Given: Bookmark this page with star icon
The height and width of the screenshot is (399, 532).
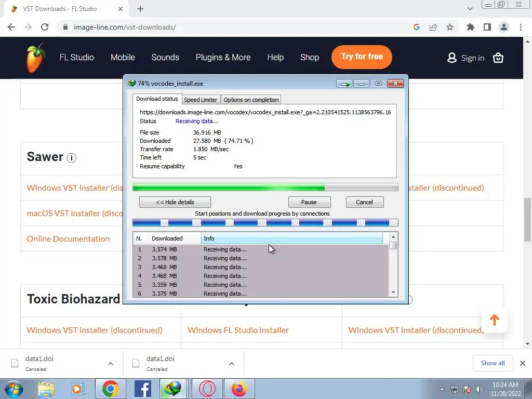Looking at the screenshot, I should (450, 27).
